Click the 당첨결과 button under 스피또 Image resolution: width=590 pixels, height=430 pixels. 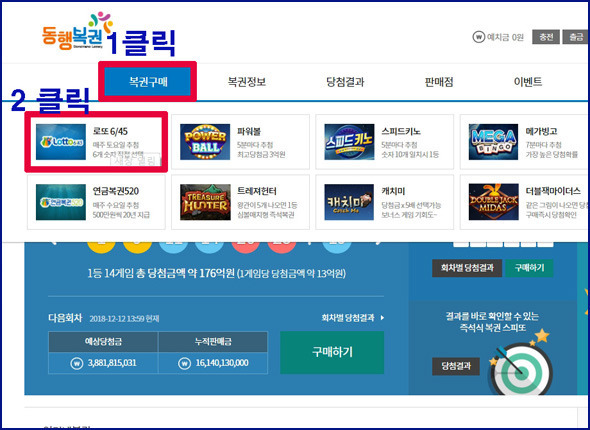tap(456, 366)
